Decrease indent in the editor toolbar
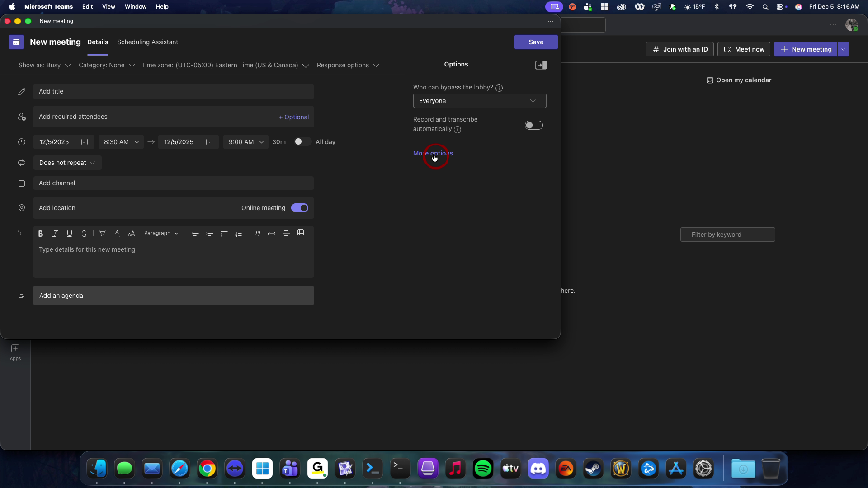This screenshot has height=488, width=868. [x=195, y=234]
